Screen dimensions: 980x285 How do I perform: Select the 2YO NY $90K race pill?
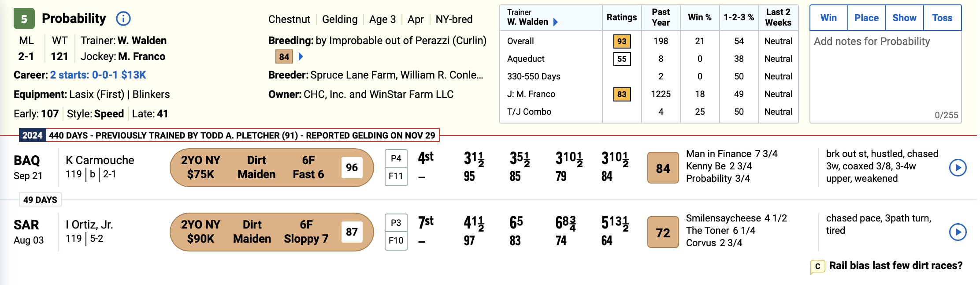(271, 232)
